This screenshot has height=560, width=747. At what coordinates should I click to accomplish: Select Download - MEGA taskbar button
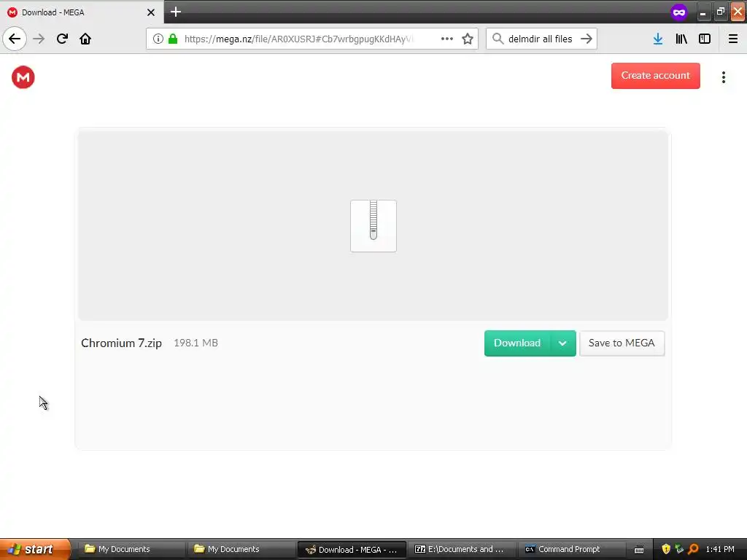[352, 550]
